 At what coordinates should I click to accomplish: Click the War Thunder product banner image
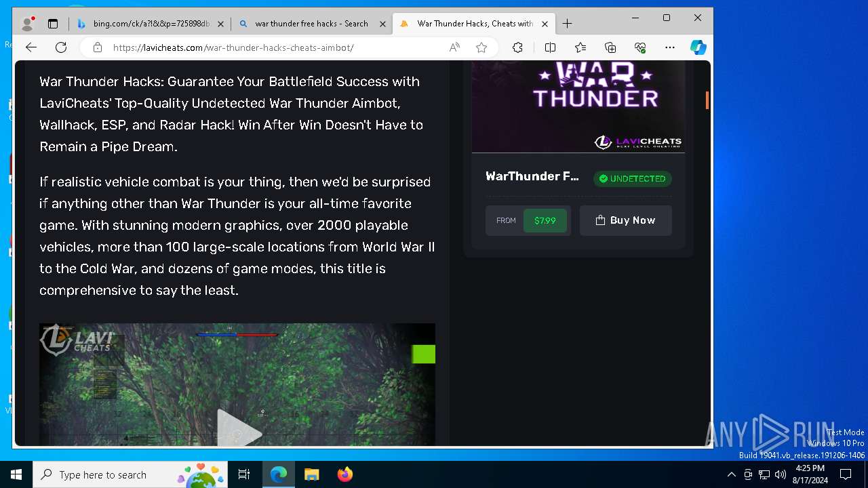pos(578,106)
